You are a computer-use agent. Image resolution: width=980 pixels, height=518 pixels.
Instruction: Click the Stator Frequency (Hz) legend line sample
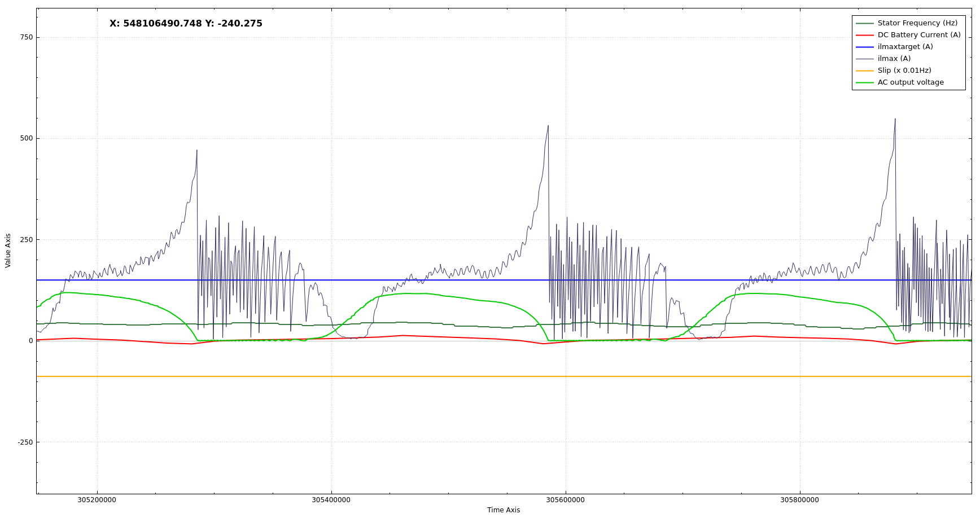tap(864, 23)
